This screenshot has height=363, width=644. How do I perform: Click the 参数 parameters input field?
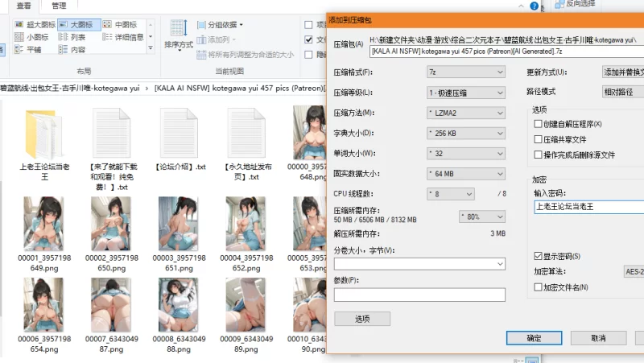click(419, 295)
